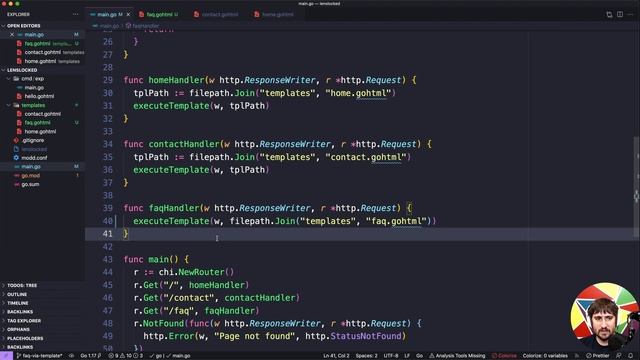Switch to the contact.gohtml tab
The width and height of the screenshot is (640, 360).
220,14
